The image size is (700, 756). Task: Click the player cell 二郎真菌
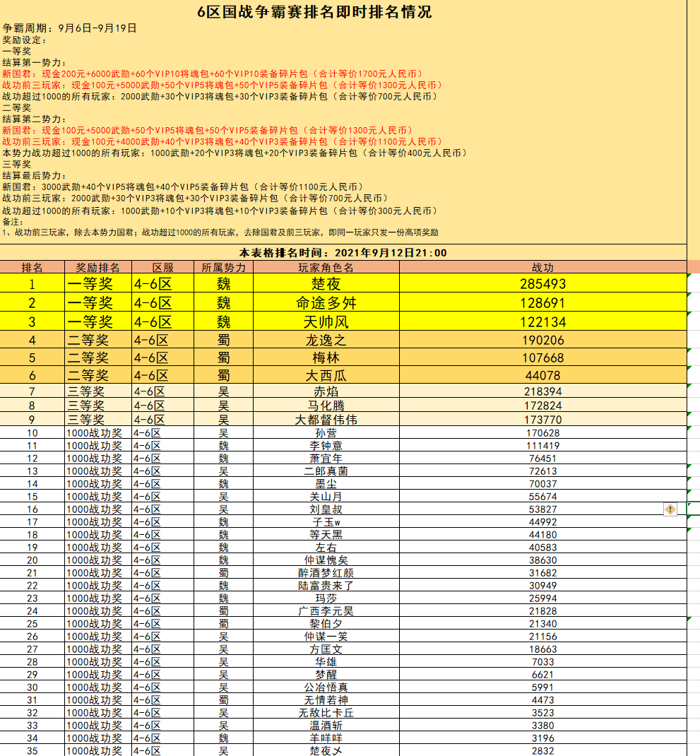(326, 471)
